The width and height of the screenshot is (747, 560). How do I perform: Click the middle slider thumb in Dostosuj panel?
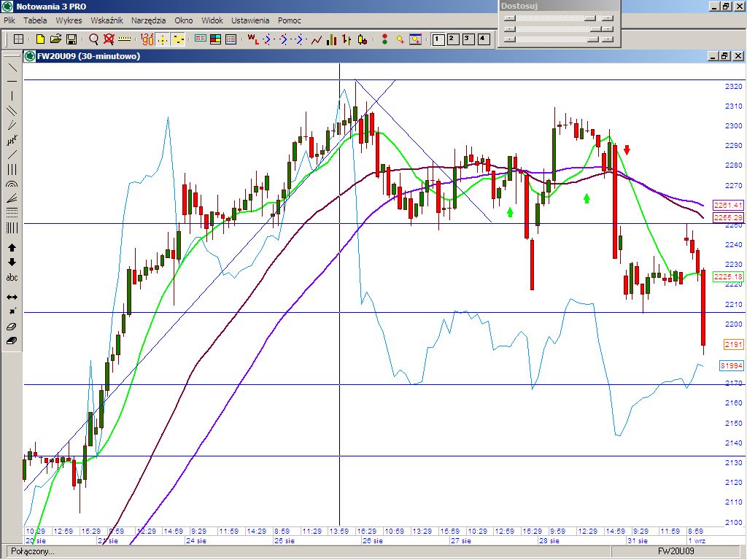595,29
